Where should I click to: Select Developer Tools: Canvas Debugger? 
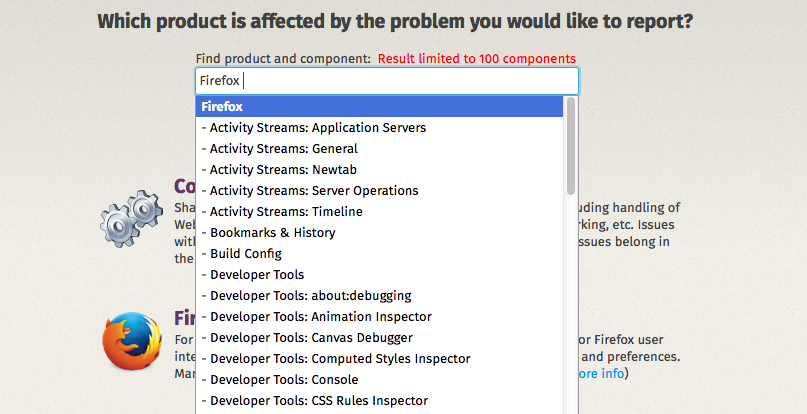tap(379, 338)
